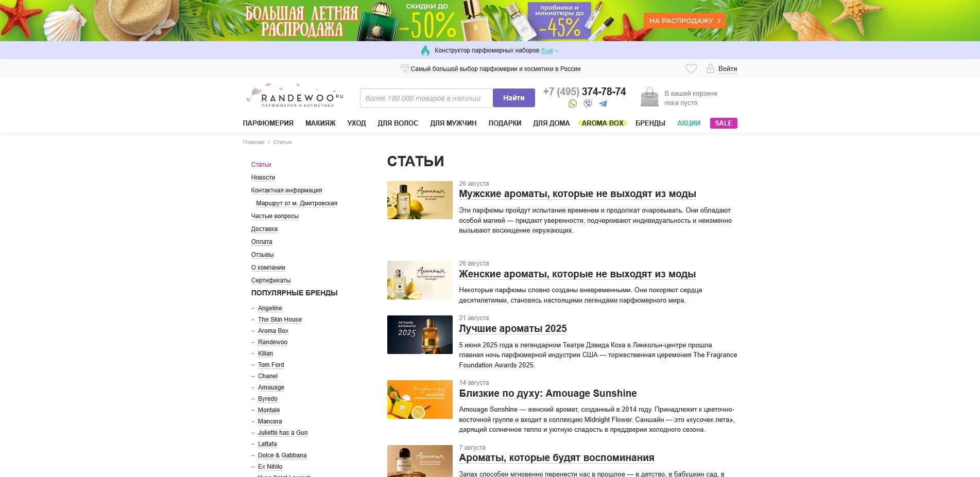Image resolution: width=980 pixels, height=477 pixels.
Task: Select Новости in the left sidebar
Action: (x=263, y=178)
